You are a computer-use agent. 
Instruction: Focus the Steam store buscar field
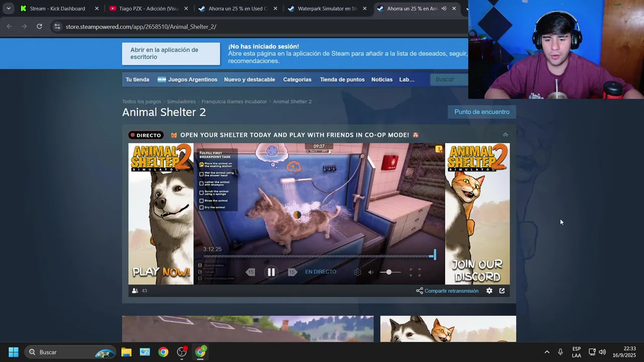click(449, 79)
